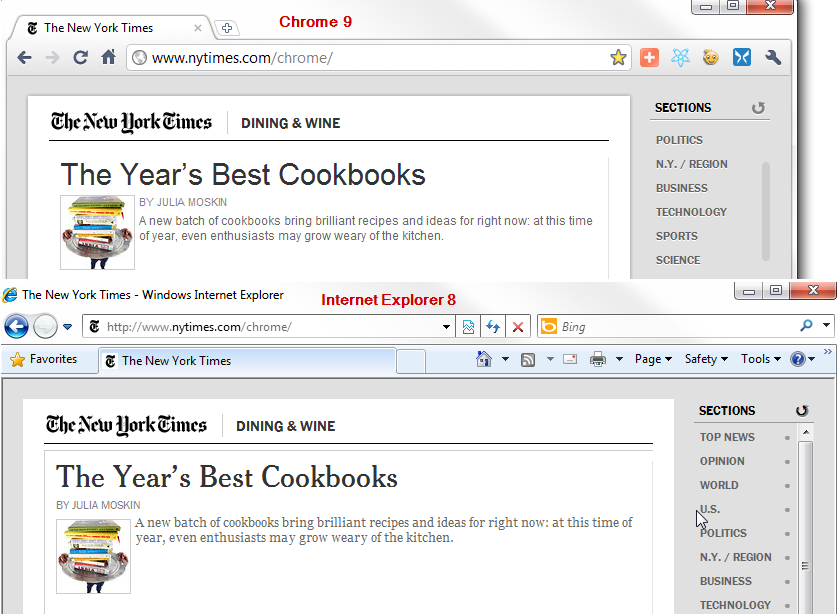
Task: Open a new tab in Chrome
Action: (227, 28)
